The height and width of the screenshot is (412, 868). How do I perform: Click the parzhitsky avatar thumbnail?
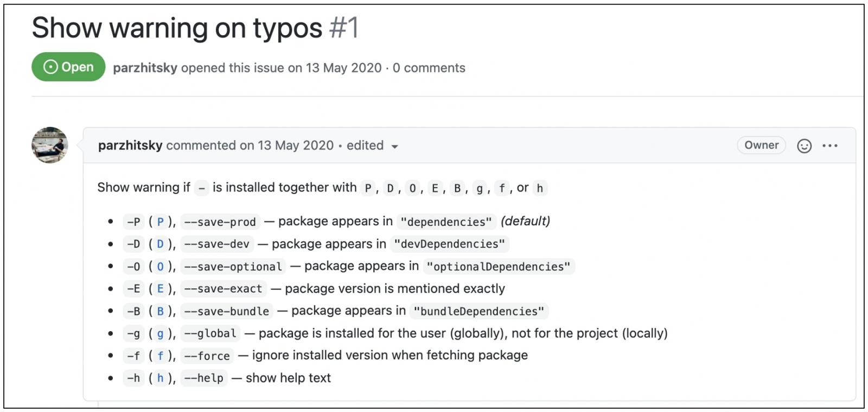[50, 145]
